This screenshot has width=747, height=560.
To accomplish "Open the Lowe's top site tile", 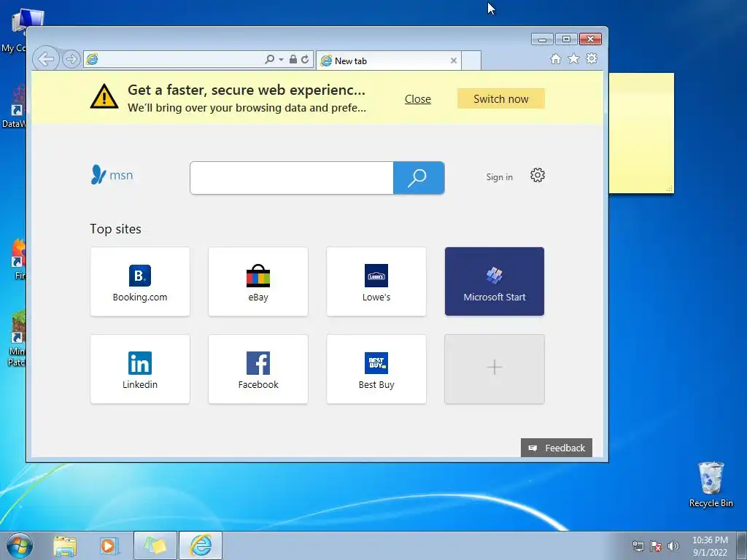I will click(x=376, y=281).
